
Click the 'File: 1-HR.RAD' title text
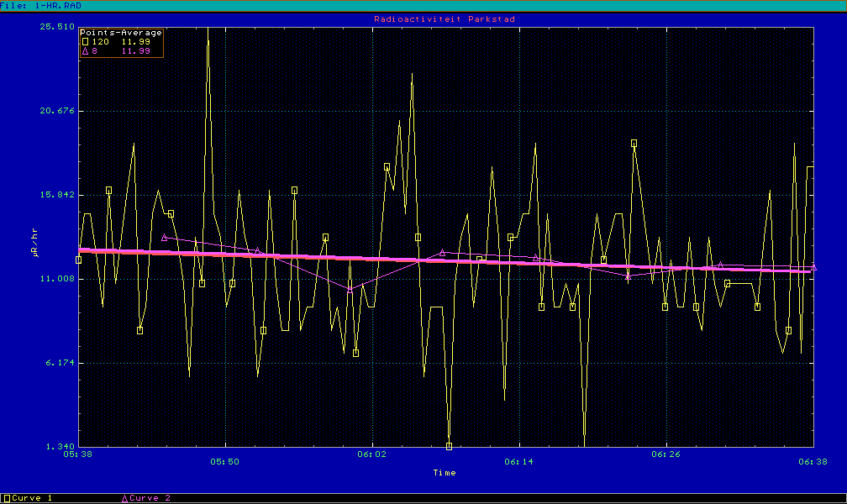[x=40, y=5]
